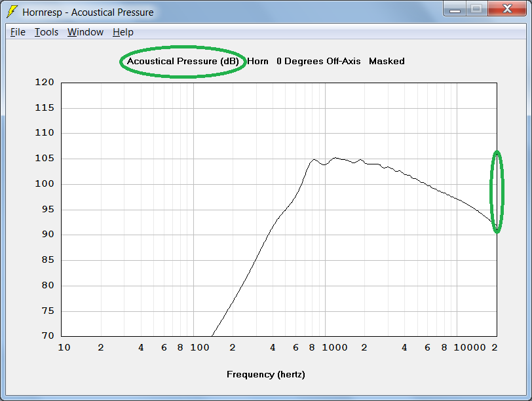This screenshot has height=401, width=532.
Task: Open the File menu
Action: pos(18,32)
